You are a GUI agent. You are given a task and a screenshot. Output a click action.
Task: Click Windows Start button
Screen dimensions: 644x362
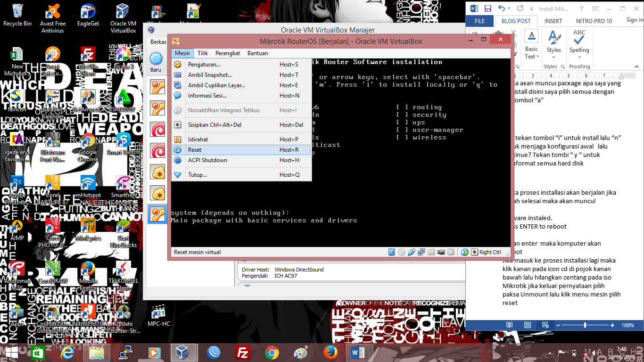[x=12, y=353]
